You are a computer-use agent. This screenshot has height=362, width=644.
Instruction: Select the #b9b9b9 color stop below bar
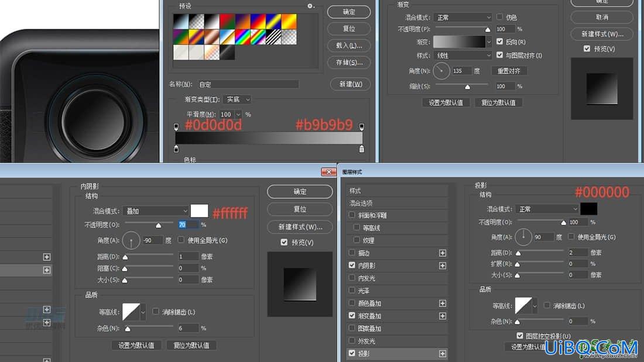click(361, 149)
